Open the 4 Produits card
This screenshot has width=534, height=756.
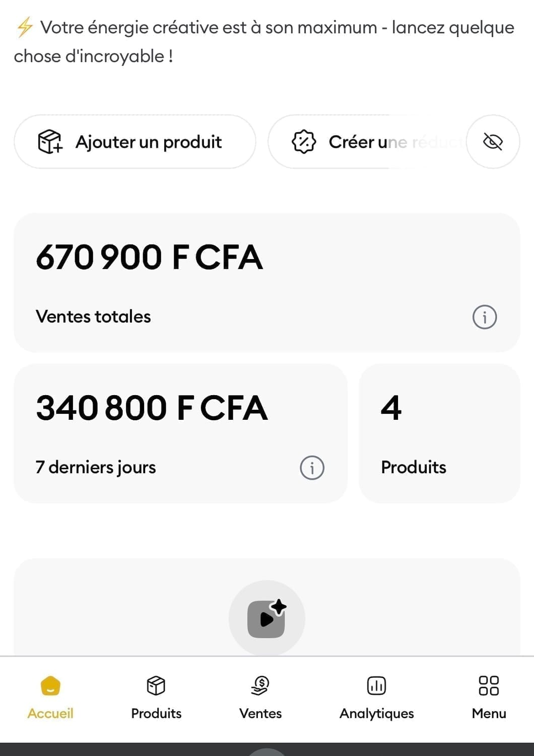439,433
